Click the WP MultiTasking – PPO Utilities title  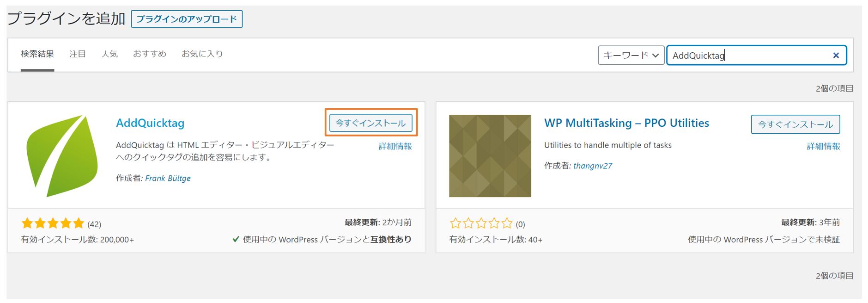[x=626, y=123]
